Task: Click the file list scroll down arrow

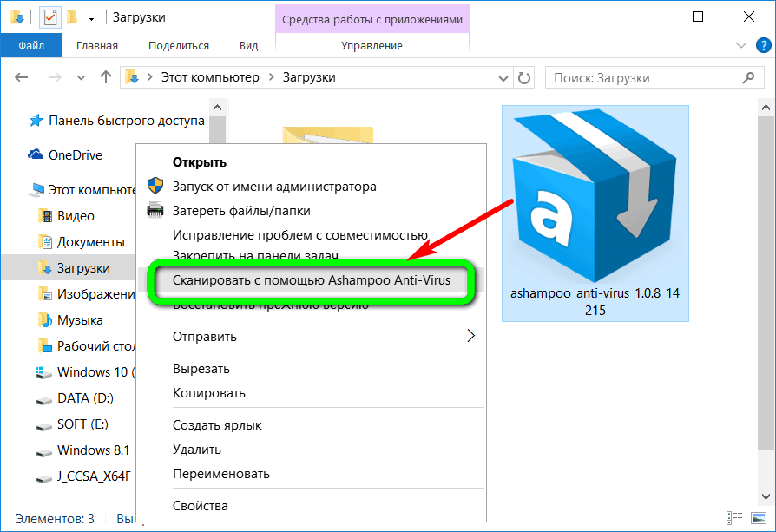Action: (x=766, y=496)
